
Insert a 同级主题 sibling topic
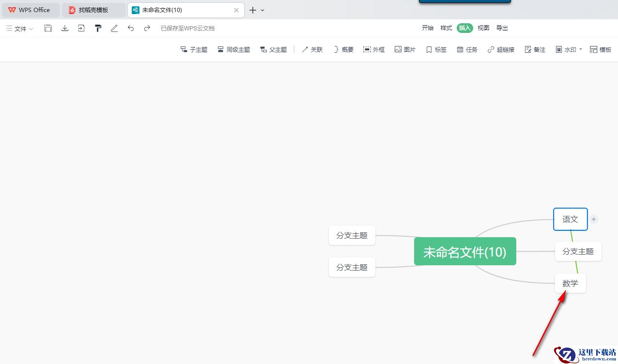234,49
